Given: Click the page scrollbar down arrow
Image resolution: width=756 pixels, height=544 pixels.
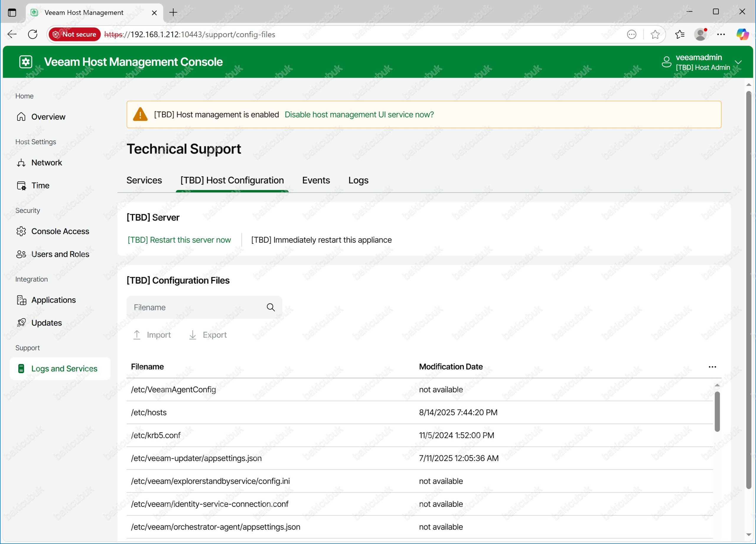Looking at the screenshot, I should point(749,535).
